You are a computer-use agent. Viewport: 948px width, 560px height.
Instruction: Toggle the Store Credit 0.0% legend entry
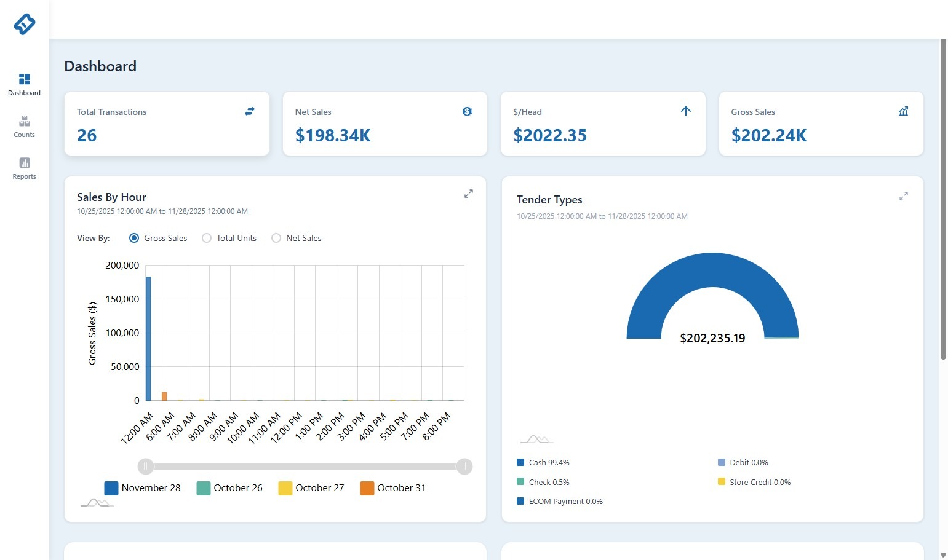coord(754,482)
